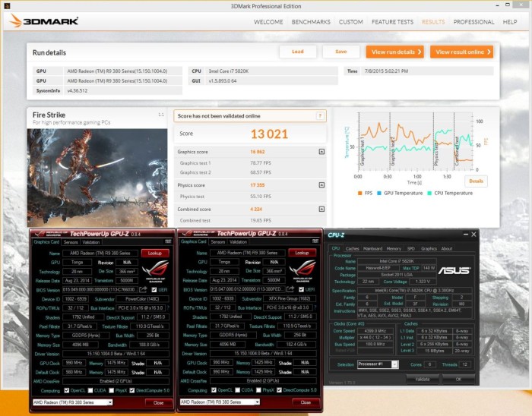
Task: Click the ROG logo in XFX GPU-Z window
Action: (302, 271)
